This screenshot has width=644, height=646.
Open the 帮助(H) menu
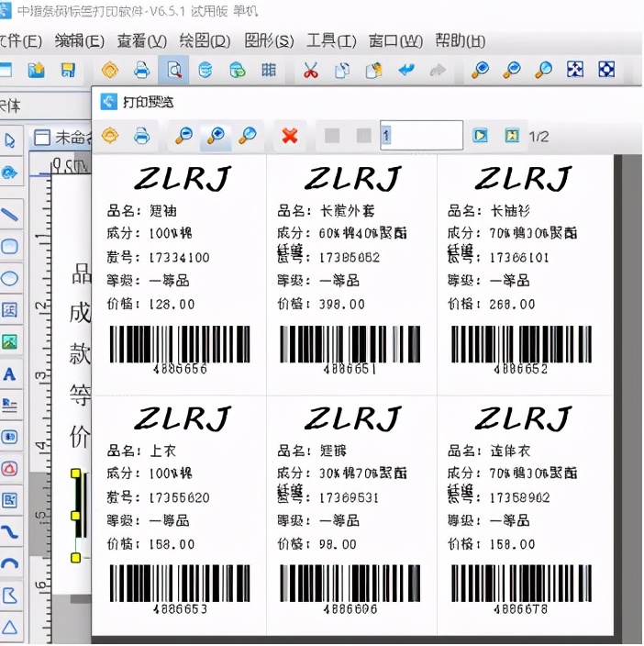pyautogui.click(x=461, y=40)
